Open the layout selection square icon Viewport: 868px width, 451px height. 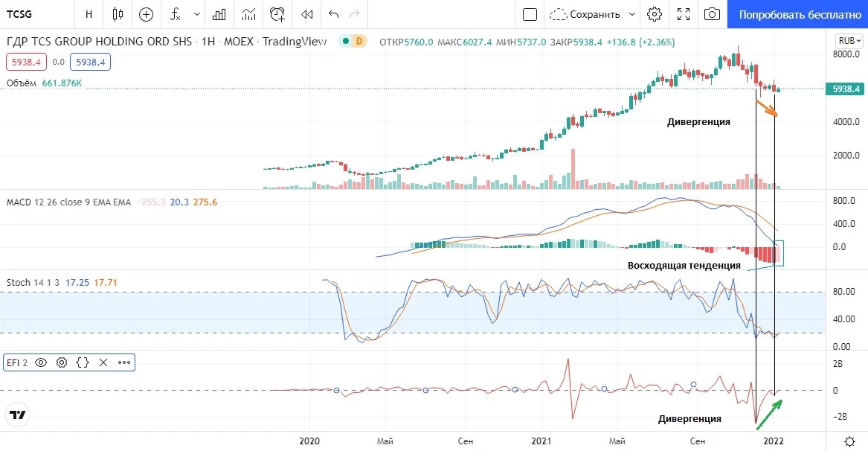pyautogui.click(x=530, y=14)
